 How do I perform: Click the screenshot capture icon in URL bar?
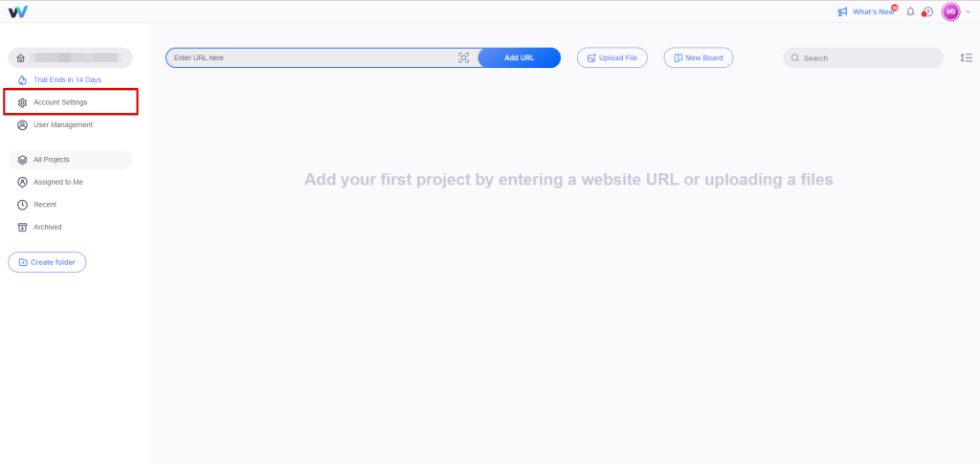(x=463, y=58)
